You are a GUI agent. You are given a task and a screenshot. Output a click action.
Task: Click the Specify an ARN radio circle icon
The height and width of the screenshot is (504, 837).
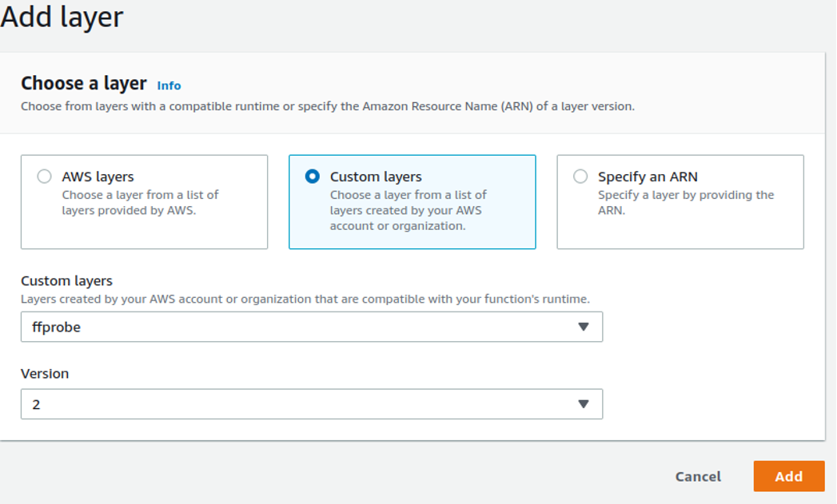coord(580,177)
